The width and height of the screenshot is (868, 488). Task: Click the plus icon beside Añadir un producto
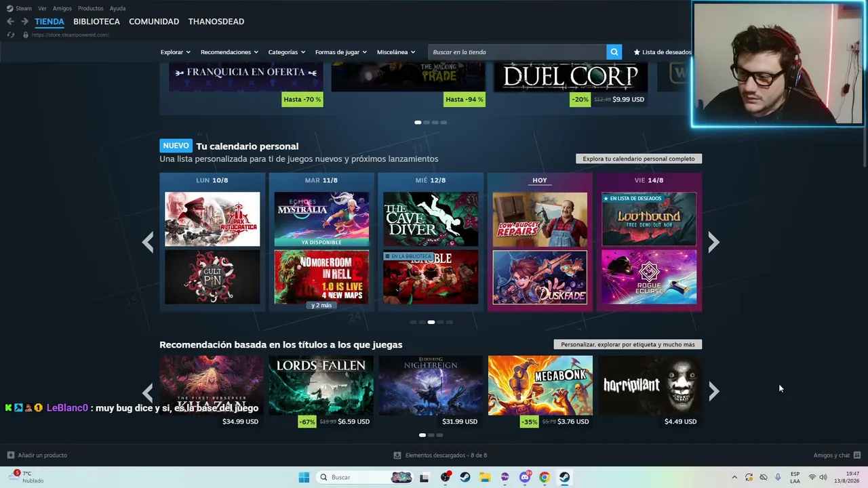click(10, 455)
